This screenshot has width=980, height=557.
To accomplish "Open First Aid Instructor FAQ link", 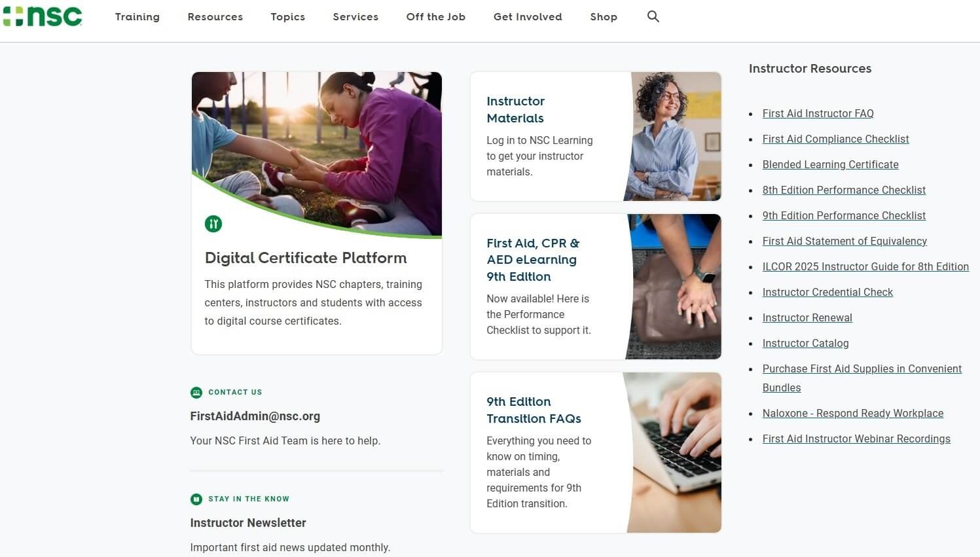I will click(x=818, y=113).
